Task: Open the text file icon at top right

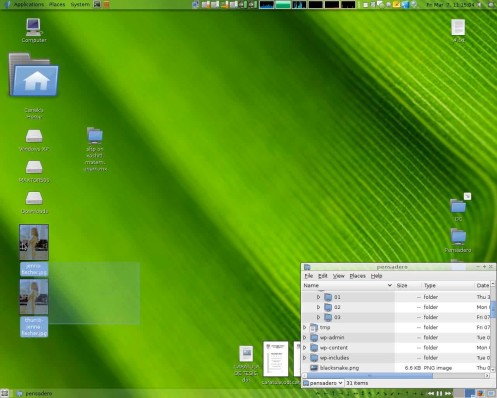Action: click(458, 27)
